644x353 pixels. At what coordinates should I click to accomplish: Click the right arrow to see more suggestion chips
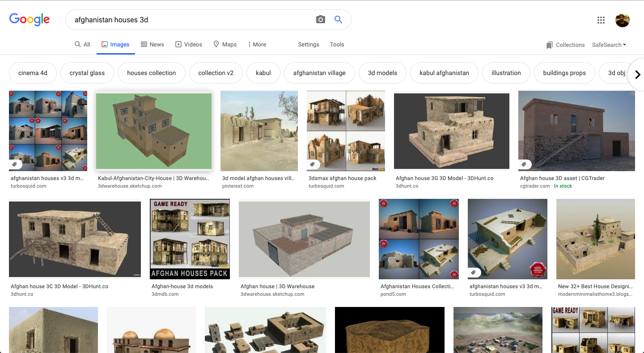tap(638, 74)
